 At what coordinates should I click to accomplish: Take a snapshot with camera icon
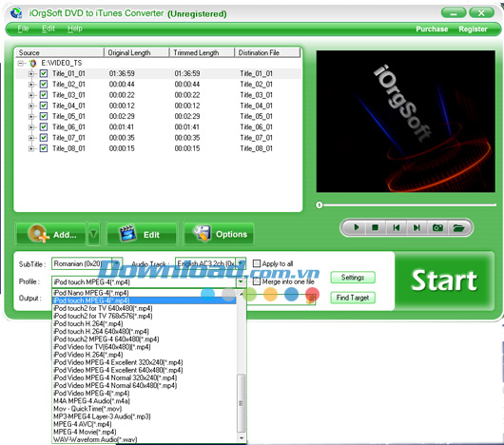pyautogui.click(x=437, y=227)
